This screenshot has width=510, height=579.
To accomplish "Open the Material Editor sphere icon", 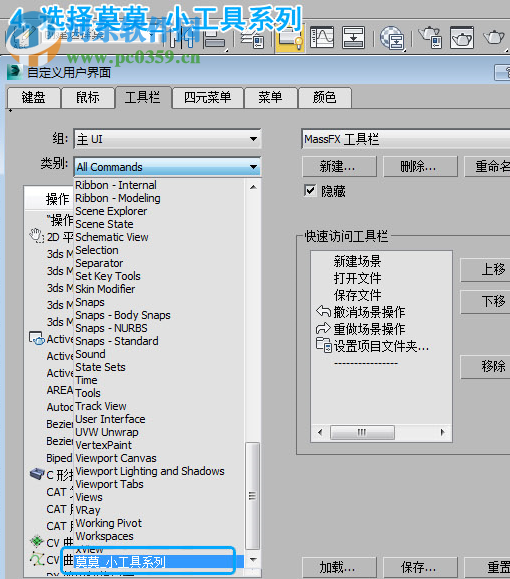I will 392,38.
